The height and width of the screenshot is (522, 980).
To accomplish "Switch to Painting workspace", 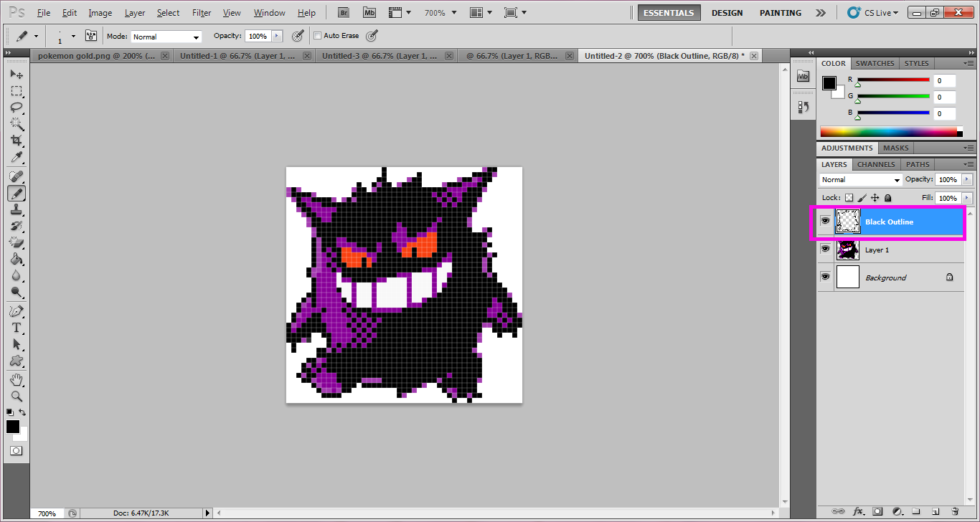I will click(781, 13).
